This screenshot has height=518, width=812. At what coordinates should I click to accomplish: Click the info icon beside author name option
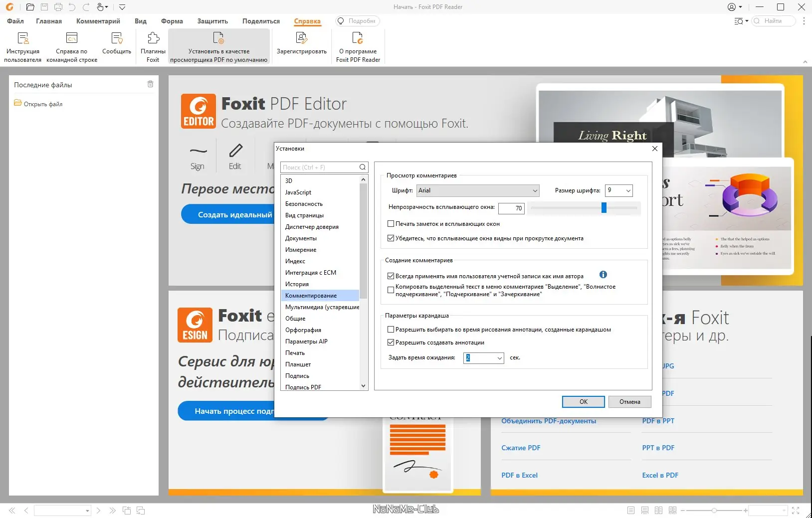point(603,275)
